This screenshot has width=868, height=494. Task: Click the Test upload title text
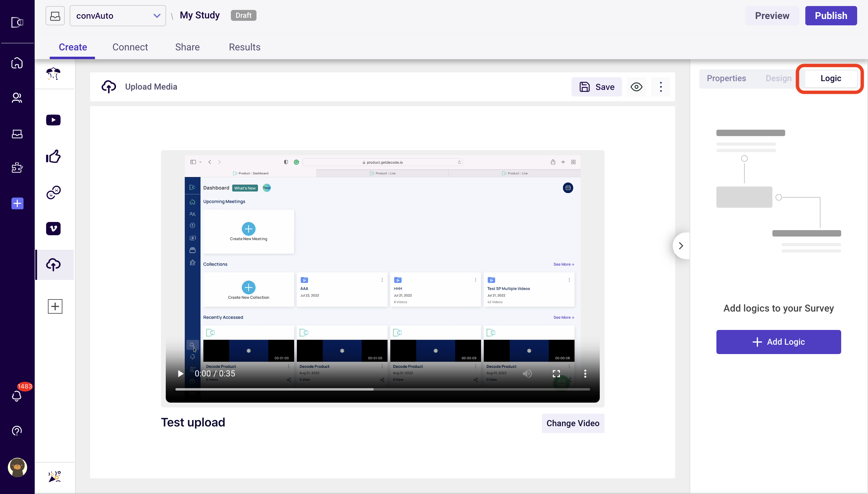193,423
